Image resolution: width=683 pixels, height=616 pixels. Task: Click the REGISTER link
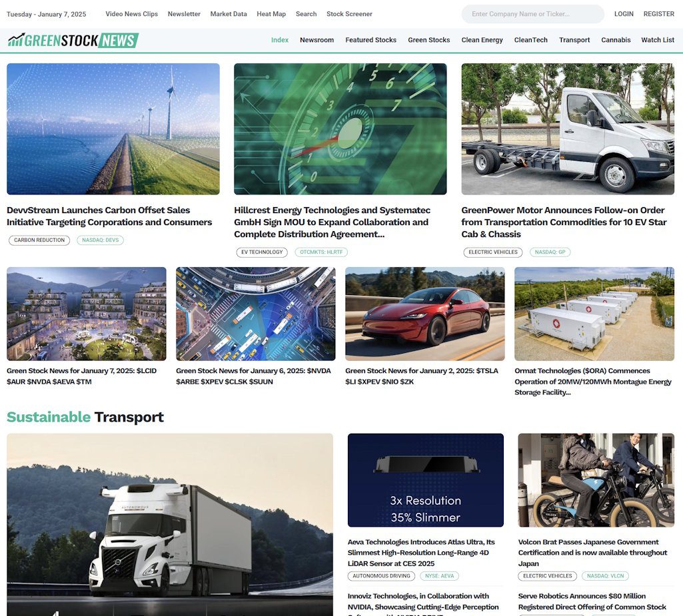(658, 14)
